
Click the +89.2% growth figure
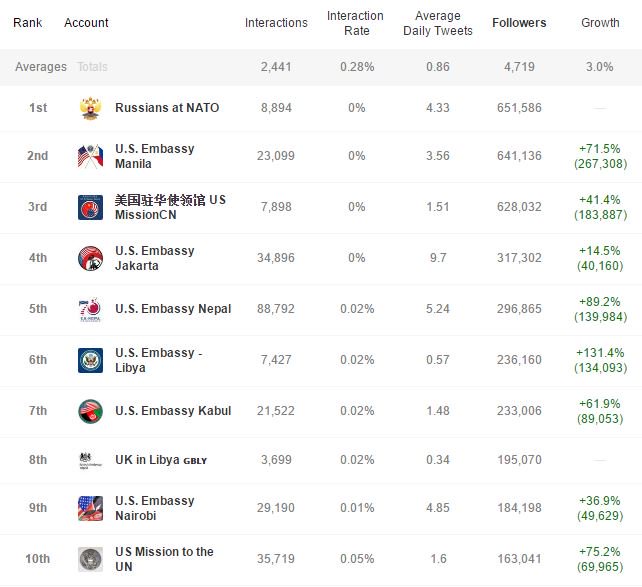click(x=600, y=302)
